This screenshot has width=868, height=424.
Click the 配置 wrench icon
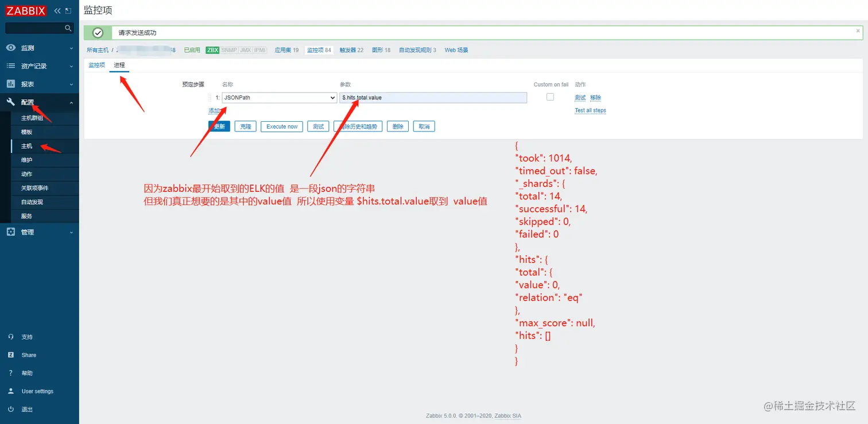(11, 102)
